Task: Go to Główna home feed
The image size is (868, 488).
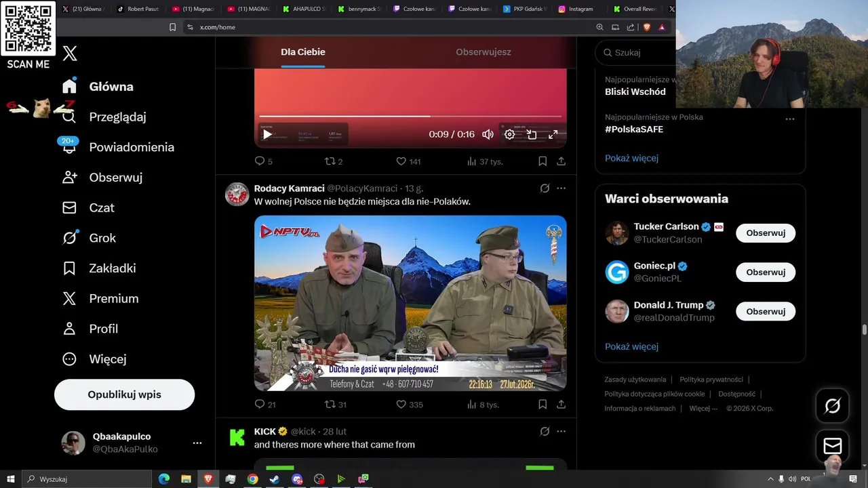Action: point(98,87)
